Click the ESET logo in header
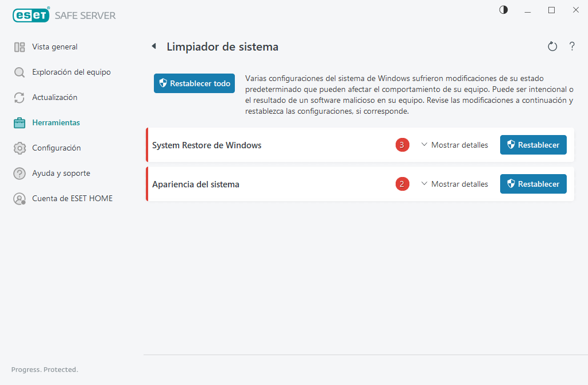Image resolution: width=588 pixels, height=385 pixels. tap(31, 15)
